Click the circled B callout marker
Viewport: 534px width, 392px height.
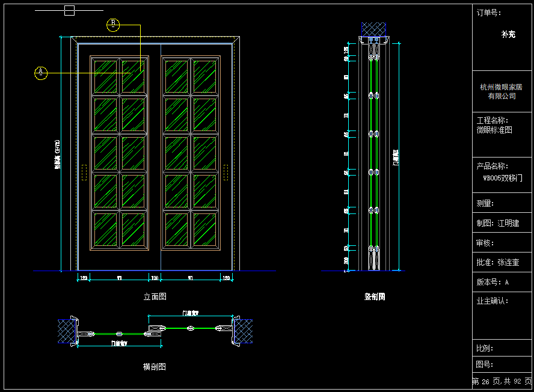113,25
